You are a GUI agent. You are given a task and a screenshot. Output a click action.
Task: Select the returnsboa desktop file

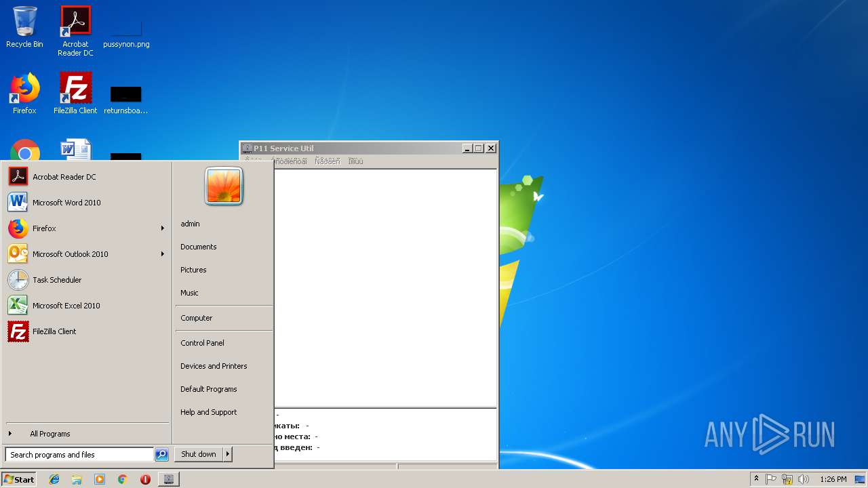(126, 99)
